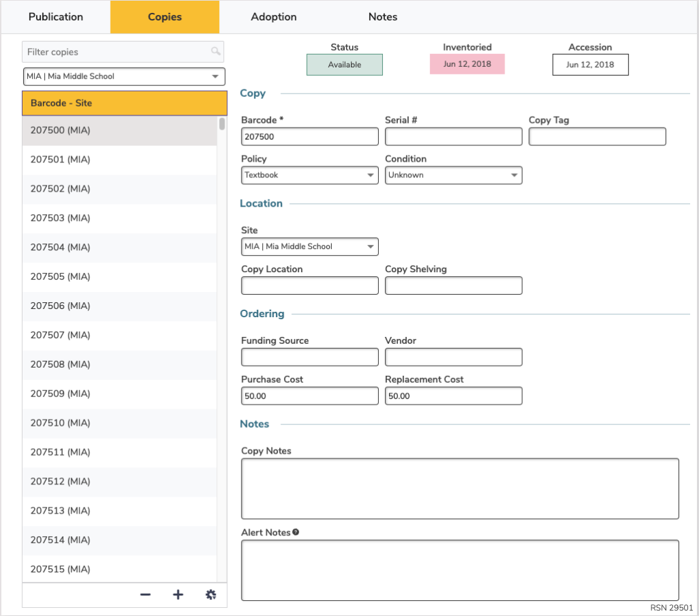699x616 pixels.
Task: Click the add copy plus icon
Action: (x=178, y=595)
